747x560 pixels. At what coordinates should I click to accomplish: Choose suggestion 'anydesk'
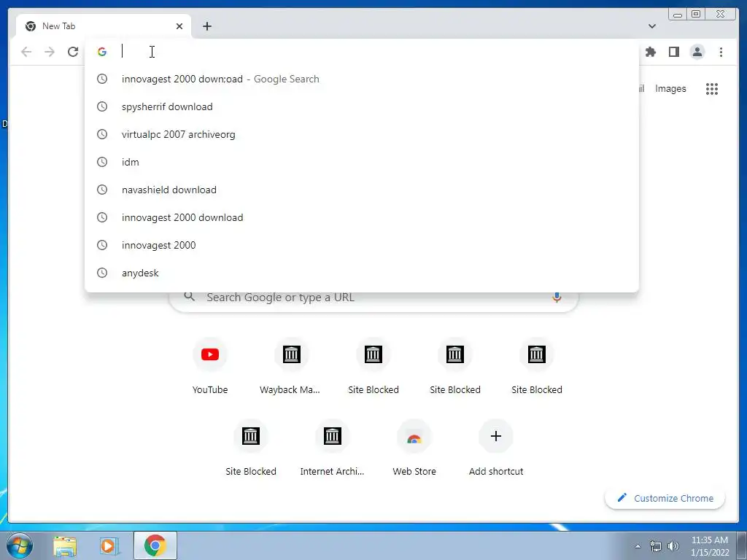click(x=362, y=273)
